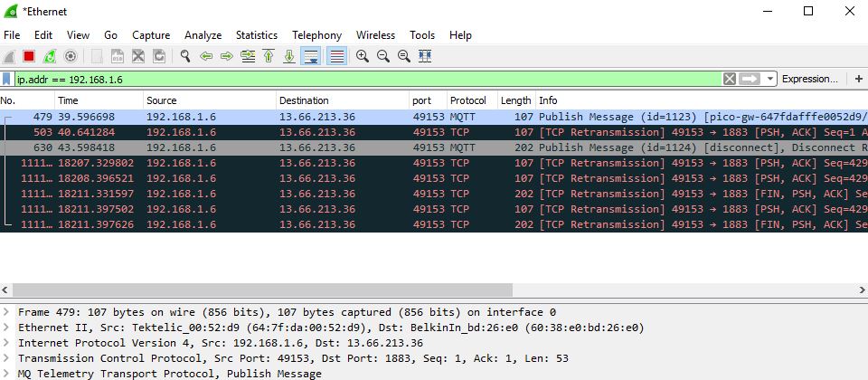The image size is (868, 380).
Task: Clear the display filter with X
Action: (730, 80)
